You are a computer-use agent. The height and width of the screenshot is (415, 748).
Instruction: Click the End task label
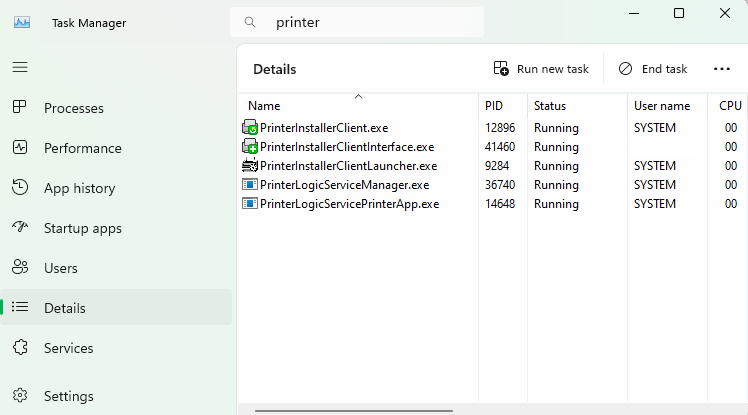pyautogui.click(x=665, y=69)
